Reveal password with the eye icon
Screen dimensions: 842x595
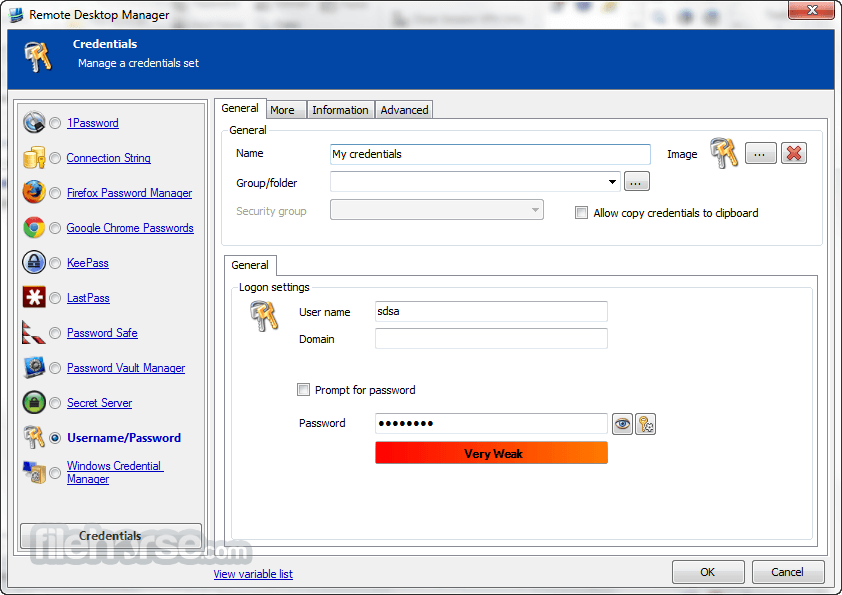pos(622,424)
